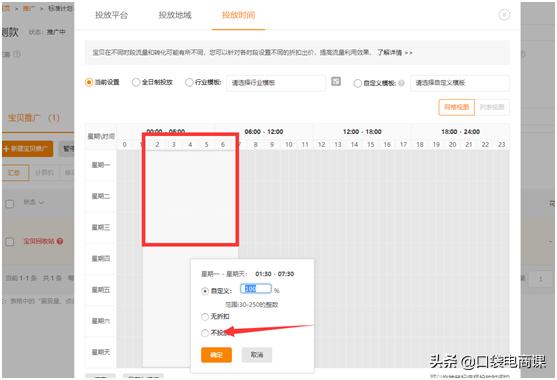Click 推广中 status text in background

56,32
